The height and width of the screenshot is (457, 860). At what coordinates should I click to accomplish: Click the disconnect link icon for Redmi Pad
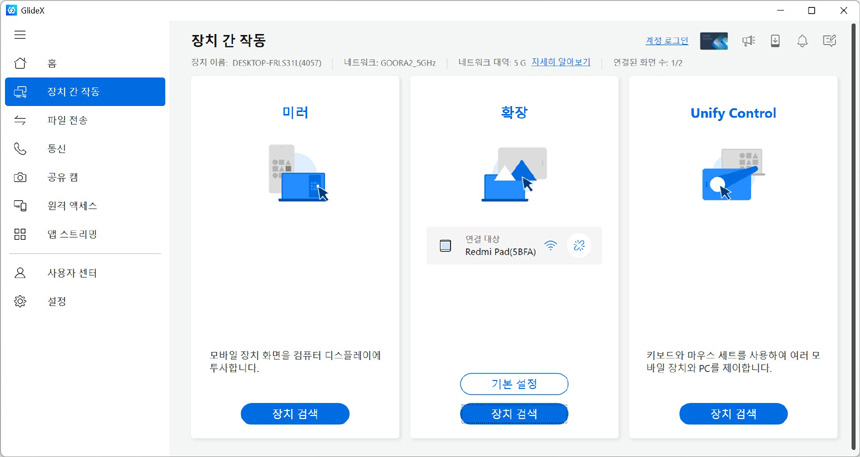(x=579, y=245)
